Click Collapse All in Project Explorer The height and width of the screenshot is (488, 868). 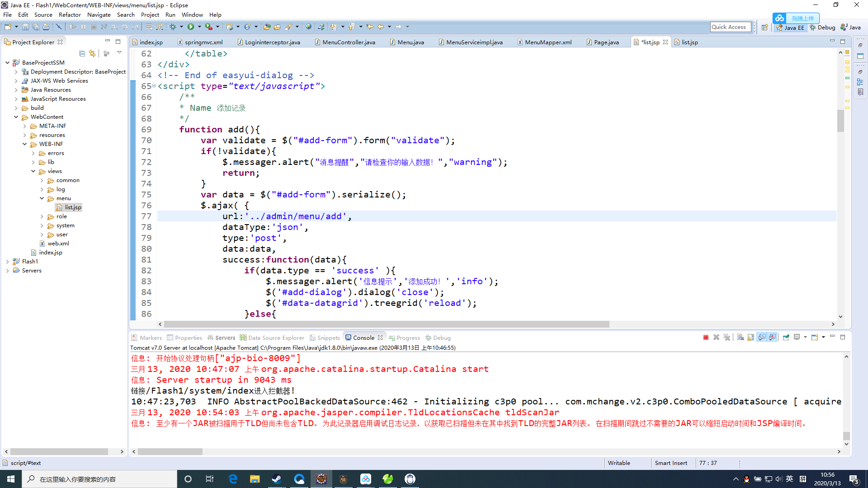pos(82,54)
